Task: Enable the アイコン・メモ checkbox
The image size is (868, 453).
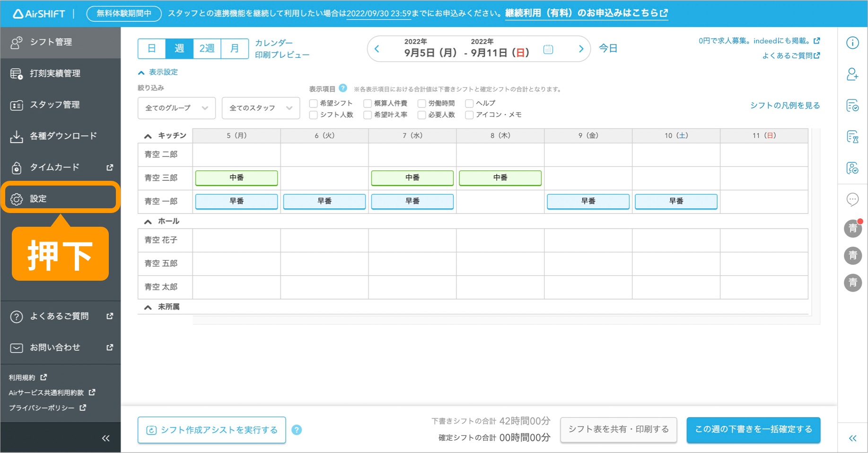Action: pyautogui.click(x=469, y=115)
